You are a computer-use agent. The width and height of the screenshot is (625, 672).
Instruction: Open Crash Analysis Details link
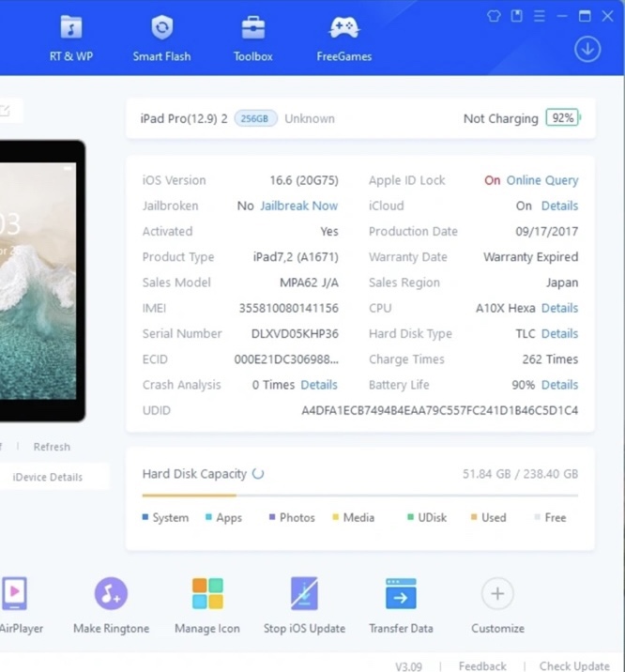click(319, 385)
